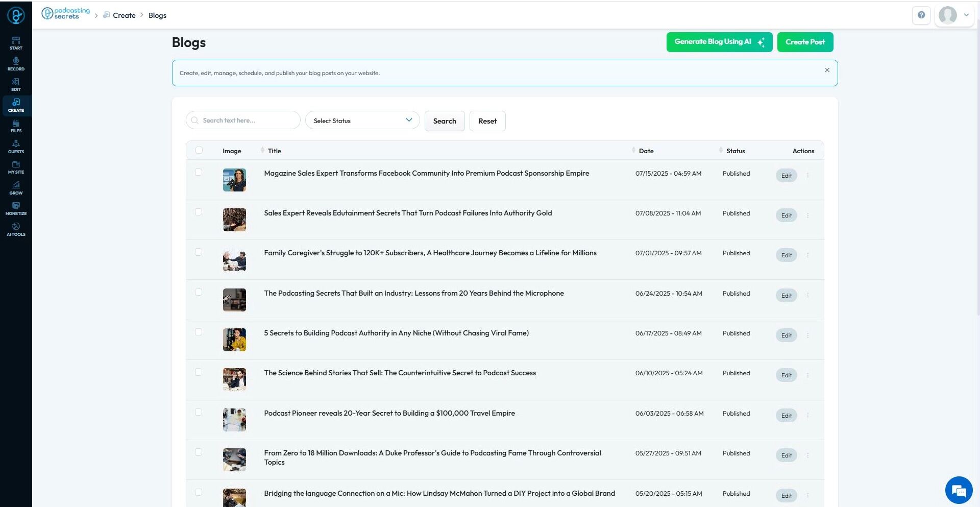The width and height of the screenshot is (980, 507).
Task: Open the Monetize section
Action: tap(16, 209)
